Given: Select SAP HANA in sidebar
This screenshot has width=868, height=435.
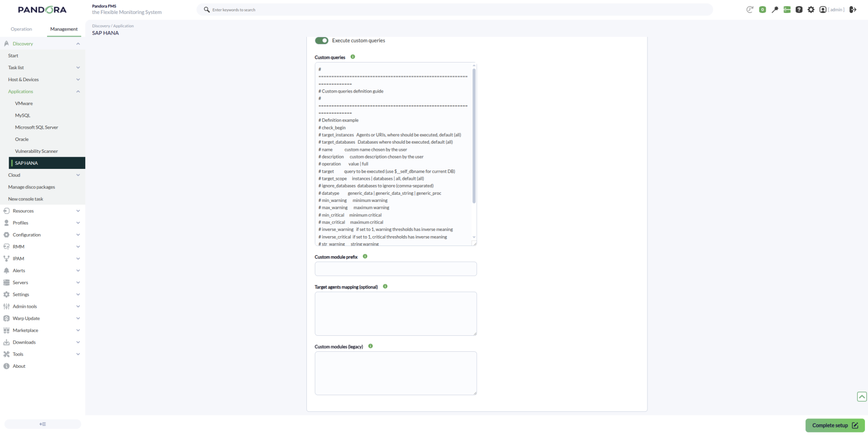Looking at the screenshot, I should (47, 163).
